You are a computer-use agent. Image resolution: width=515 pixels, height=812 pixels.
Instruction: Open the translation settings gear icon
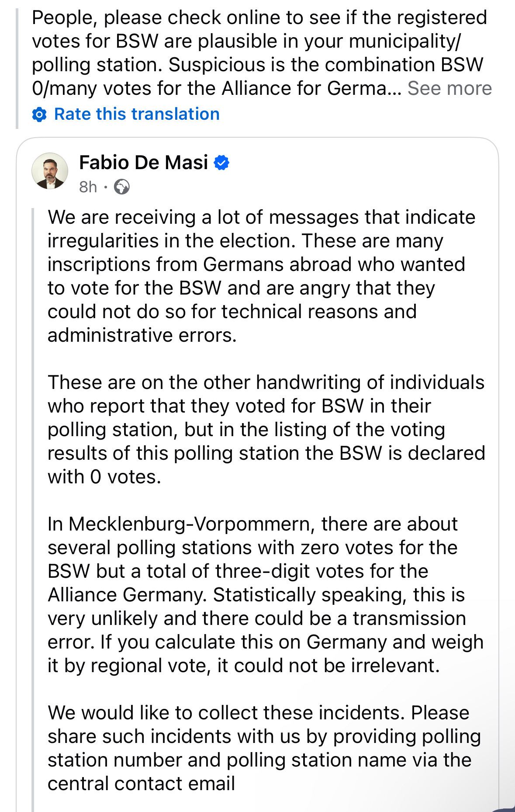tap(39, 115)
